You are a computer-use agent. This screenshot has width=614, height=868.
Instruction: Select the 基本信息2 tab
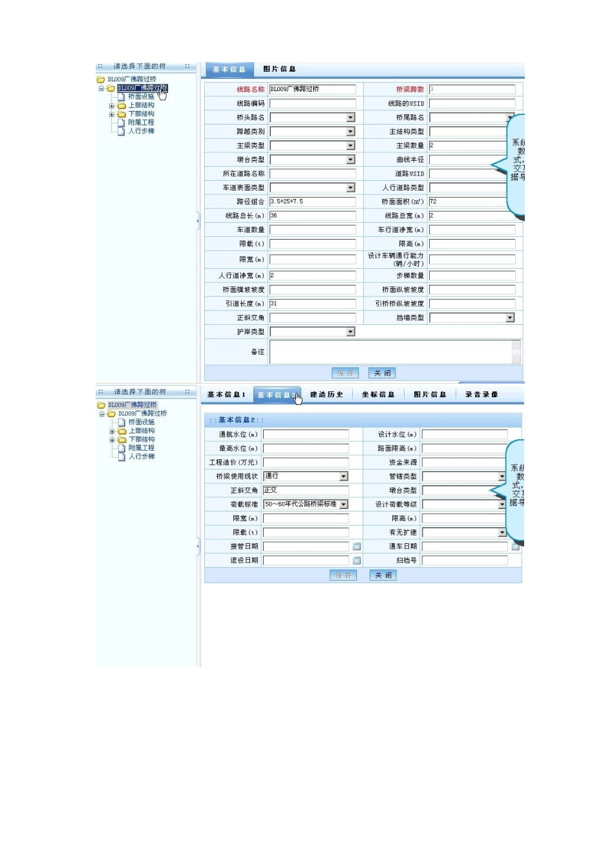[277, 395]
